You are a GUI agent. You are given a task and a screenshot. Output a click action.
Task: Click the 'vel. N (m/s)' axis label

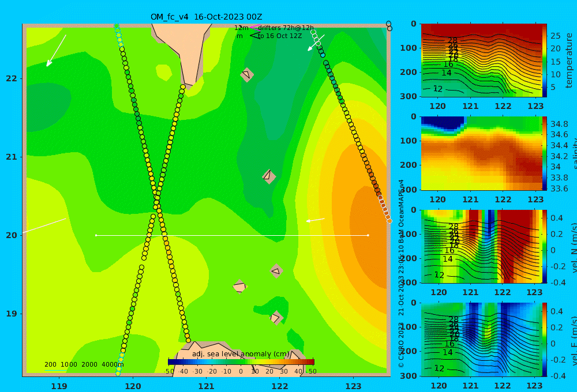click(574, 247)
